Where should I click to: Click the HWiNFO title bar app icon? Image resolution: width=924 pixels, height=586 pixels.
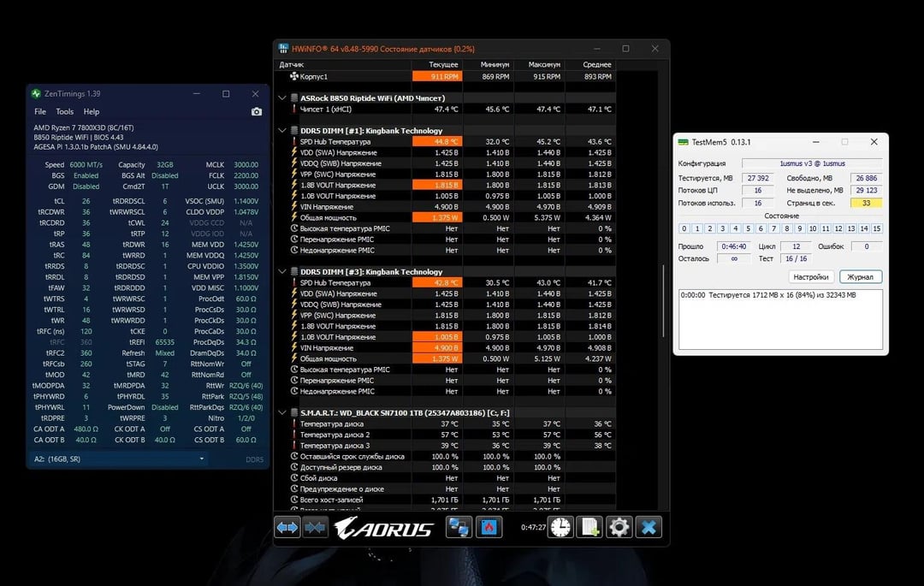(x=283, y=48)
